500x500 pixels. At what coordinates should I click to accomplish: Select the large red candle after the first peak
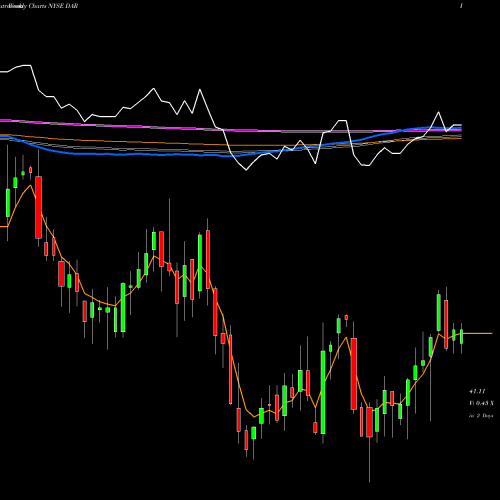tap(39, 207)
